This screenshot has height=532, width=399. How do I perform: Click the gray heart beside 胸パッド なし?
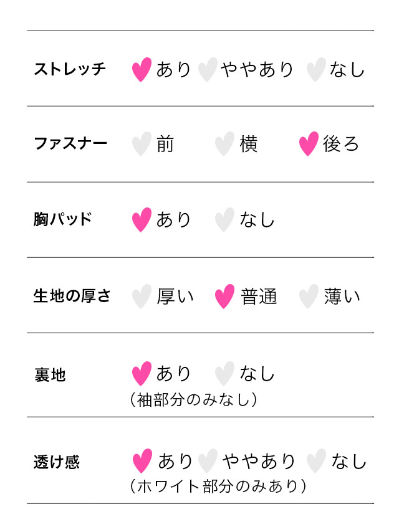(224, 220)
